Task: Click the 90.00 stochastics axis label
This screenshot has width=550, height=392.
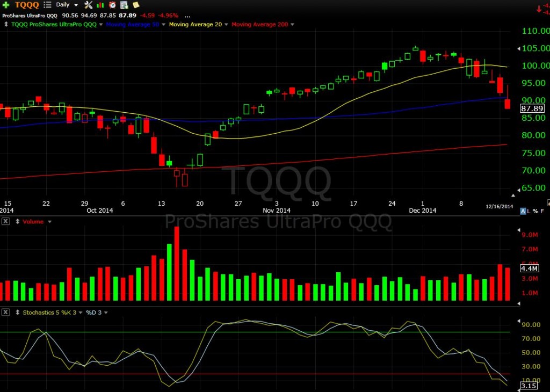Action: click(531, 325)
